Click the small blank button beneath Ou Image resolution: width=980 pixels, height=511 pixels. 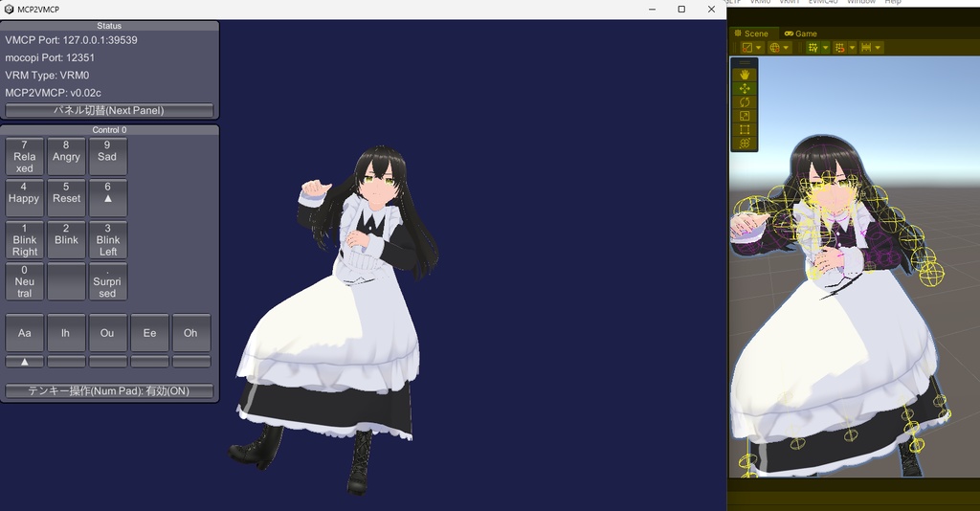pos(107,362)
